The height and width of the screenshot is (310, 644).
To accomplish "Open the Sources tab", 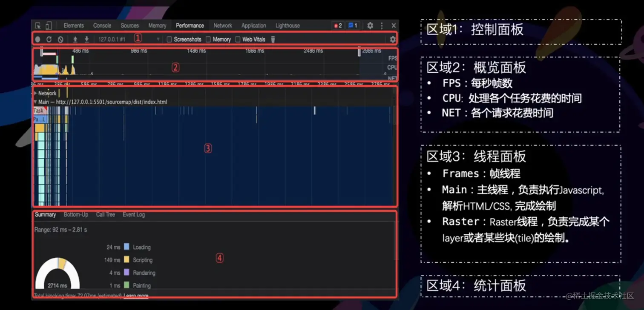I will point(130,26).
